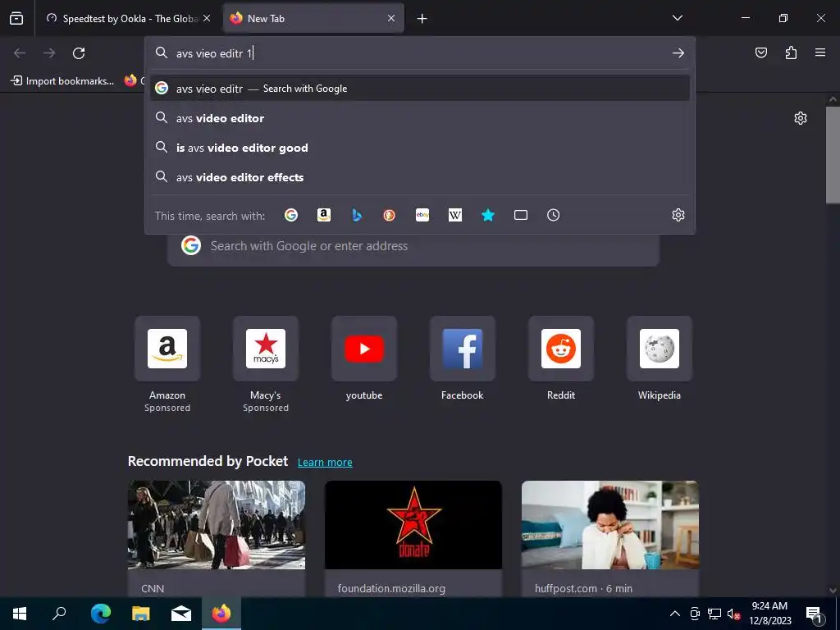Open Windows taskbar search
Viewport: 840px width, 630px height.
pos(59,614)
